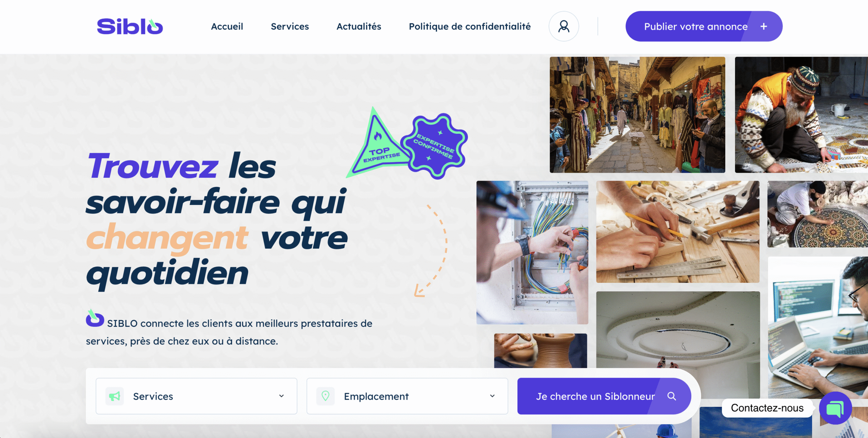Click the Siblo logo
868x438 pixels.
pyautogui.click(x=130, y=26)
